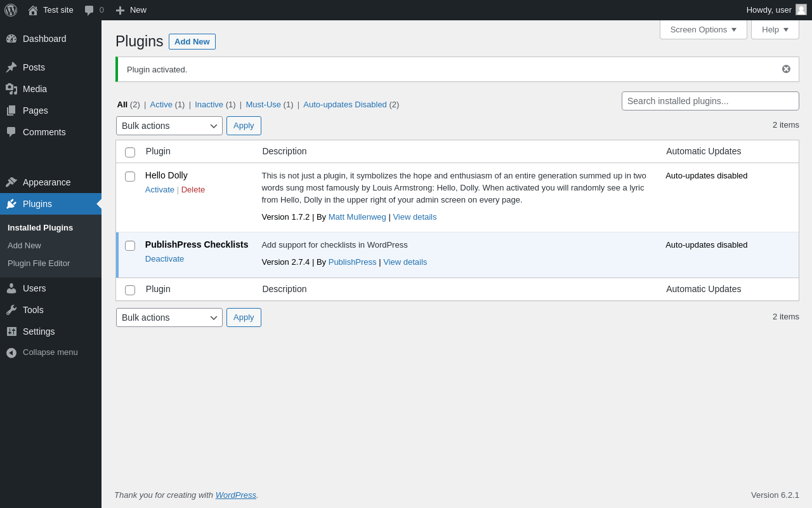
Task: Tick the PublishPress Checklists checkbox
Action: (x=130, y=246)
